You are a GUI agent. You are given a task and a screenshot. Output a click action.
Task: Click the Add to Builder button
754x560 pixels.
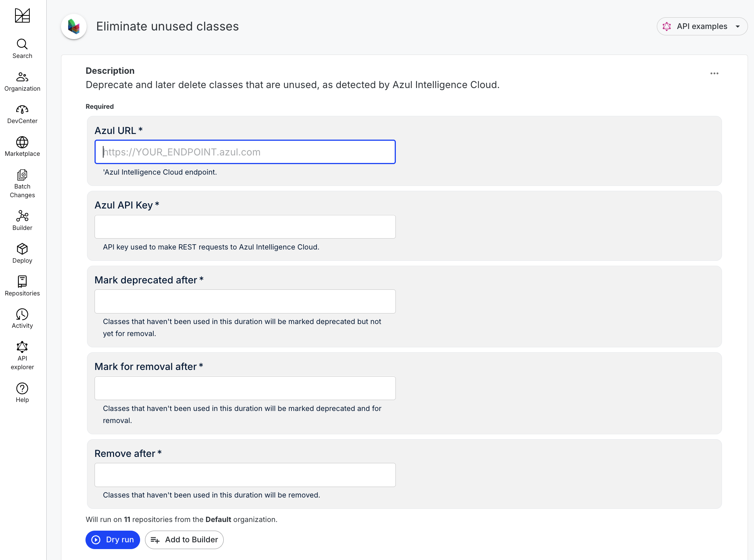point(184,540)
